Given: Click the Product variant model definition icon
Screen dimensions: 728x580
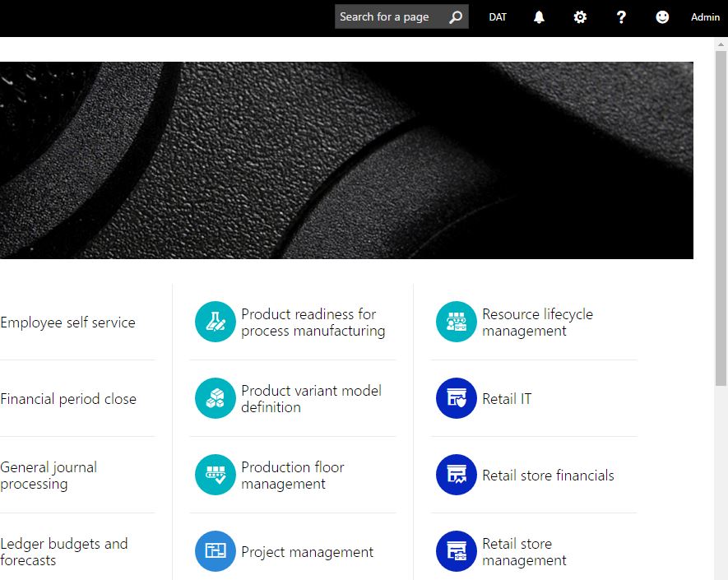Looking at the screenshot, I should (x=215, y=398).
